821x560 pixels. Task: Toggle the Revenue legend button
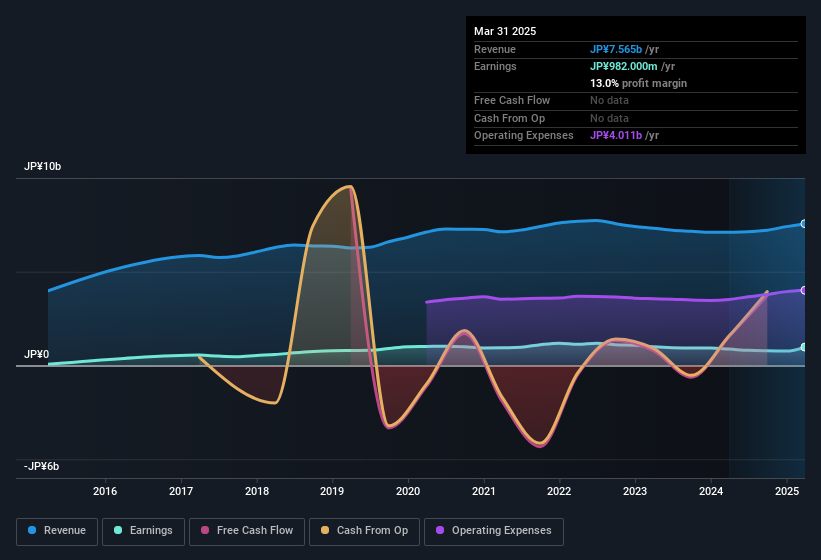pyautogui.click(x=57, y=531)
